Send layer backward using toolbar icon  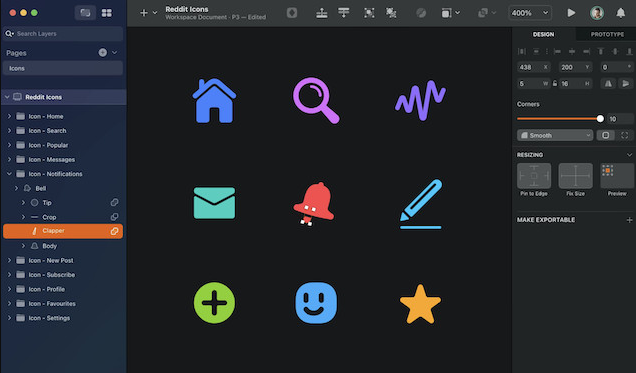[x=344, y=13]
